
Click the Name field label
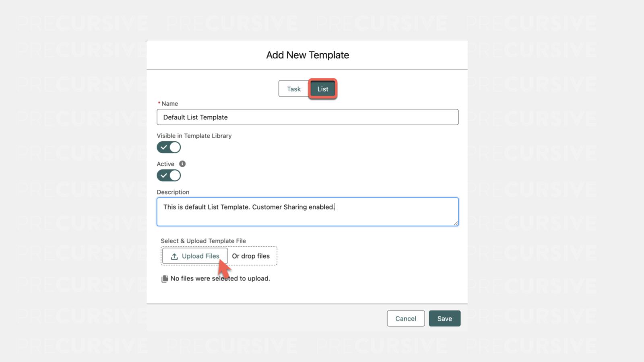pos(169,104)
